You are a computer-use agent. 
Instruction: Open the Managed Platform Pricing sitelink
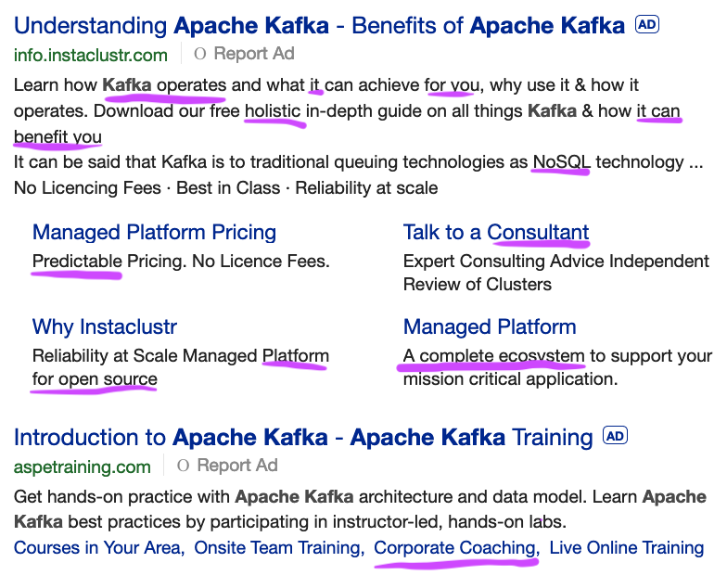(154, 232)
